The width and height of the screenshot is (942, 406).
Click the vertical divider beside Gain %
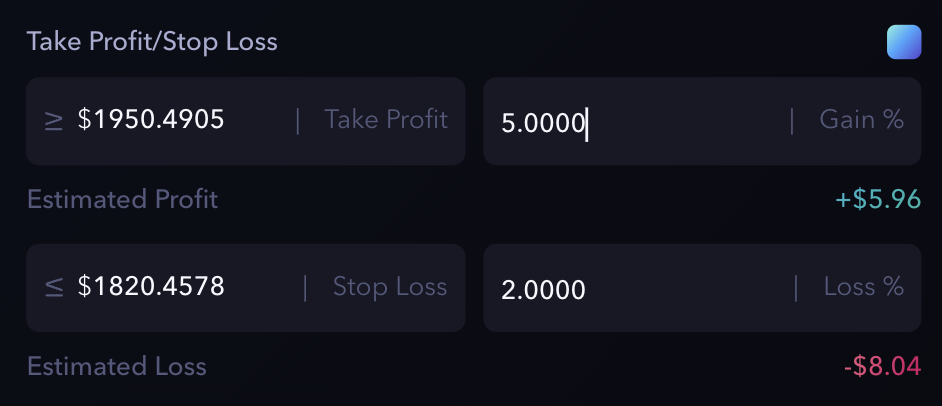pyautogui.click(x=793, y=121)
